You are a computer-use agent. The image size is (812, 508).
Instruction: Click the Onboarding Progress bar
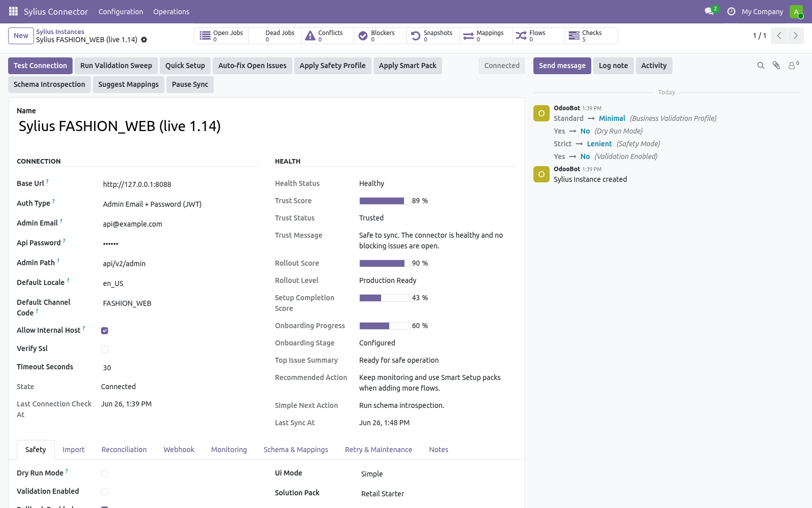(385, 326)
